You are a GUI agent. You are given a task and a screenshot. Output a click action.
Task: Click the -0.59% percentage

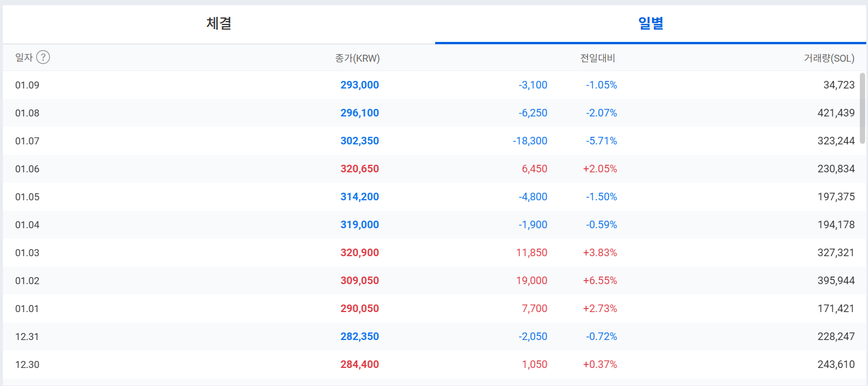click(602, 225)
